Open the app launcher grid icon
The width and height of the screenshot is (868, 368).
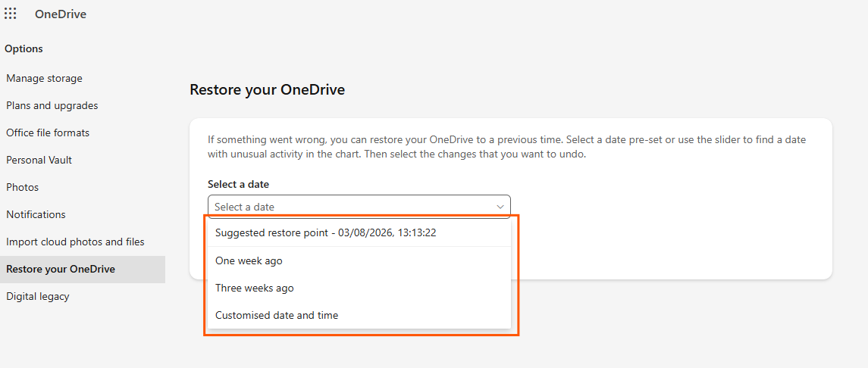coord(10,14)
